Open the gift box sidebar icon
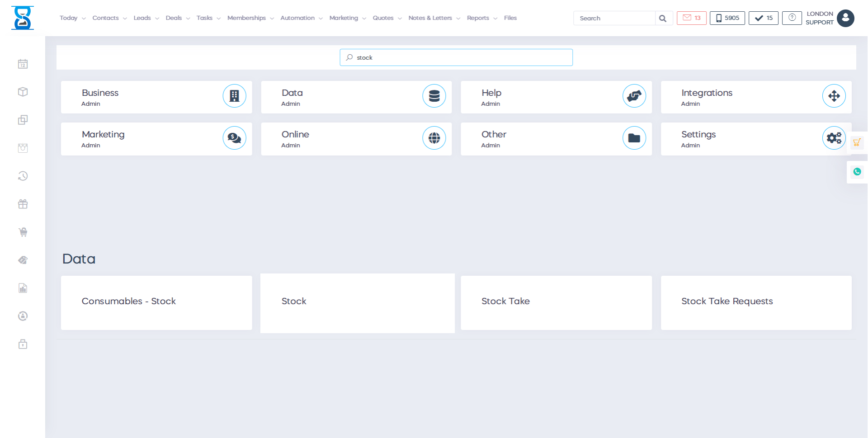Screen dimensions: 868x438 [23, 204]
